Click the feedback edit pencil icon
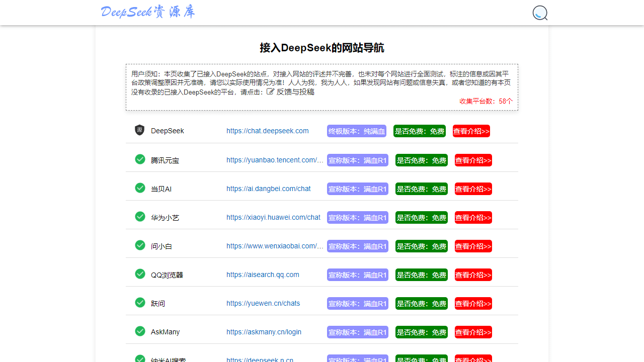The image size is (644, 362). tap(270, 92)
